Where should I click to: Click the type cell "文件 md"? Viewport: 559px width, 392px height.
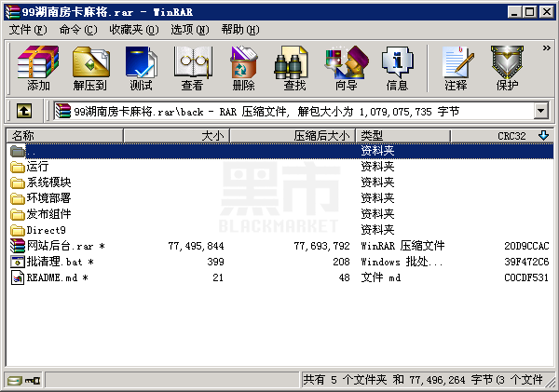pyautogui.click(x=380, y=277)
